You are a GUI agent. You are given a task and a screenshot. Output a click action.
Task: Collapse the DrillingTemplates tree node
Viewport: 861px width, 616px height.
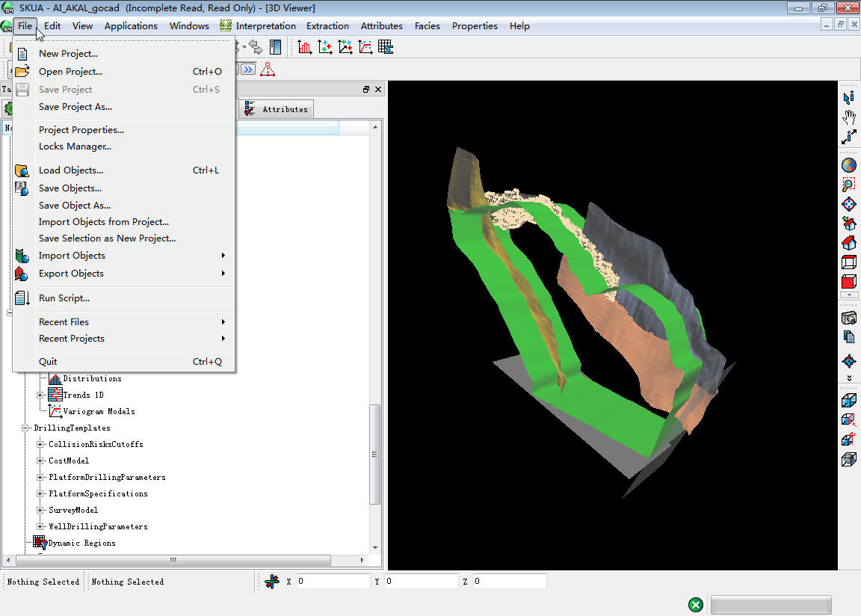click(25, 428)
